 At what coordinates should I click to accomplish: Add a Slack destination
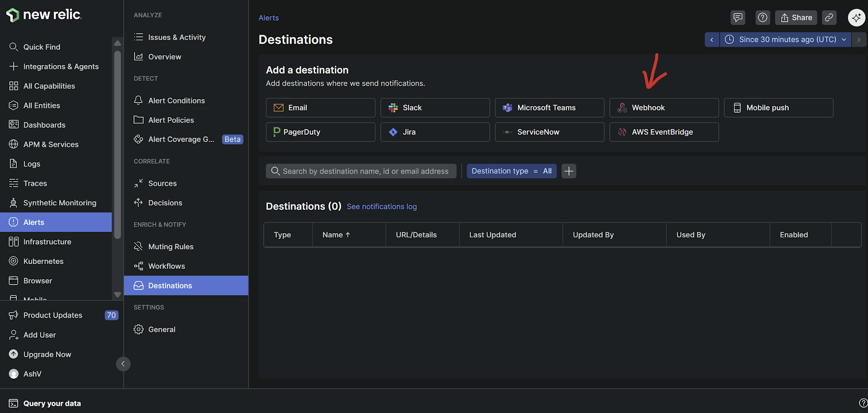pos(435,108)
